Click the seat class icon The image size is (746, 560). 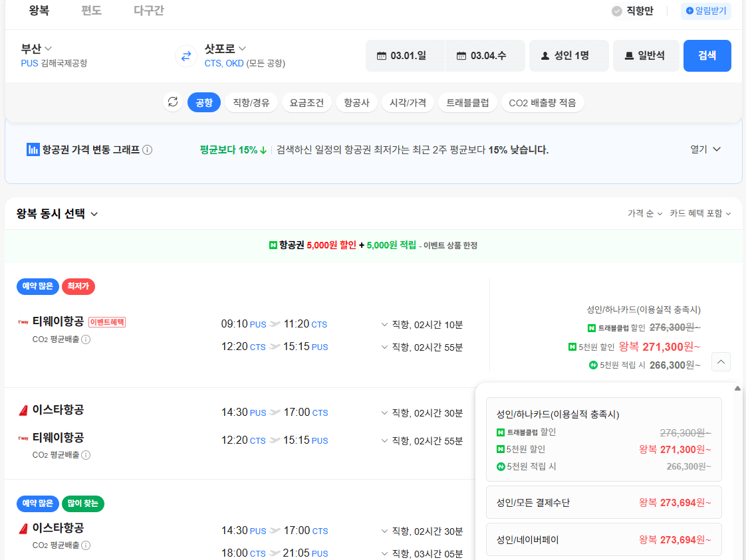pos(629,56)
